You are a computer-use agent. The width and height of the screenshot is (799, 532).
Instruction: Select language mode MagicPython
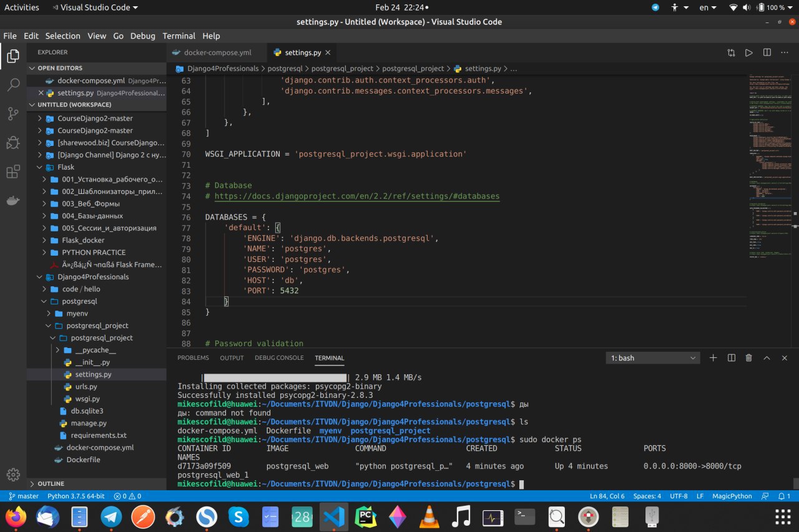(x=732, y=496)
